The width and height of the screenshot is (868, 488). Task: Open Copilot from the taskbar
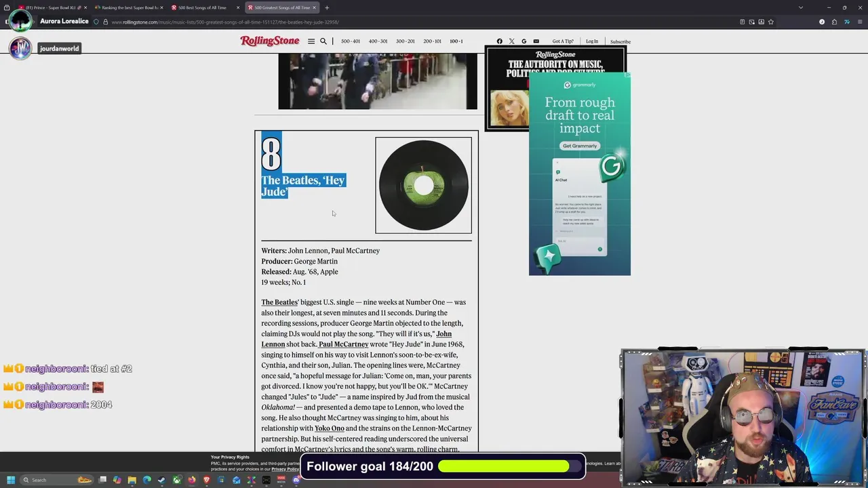click(117, 480)
